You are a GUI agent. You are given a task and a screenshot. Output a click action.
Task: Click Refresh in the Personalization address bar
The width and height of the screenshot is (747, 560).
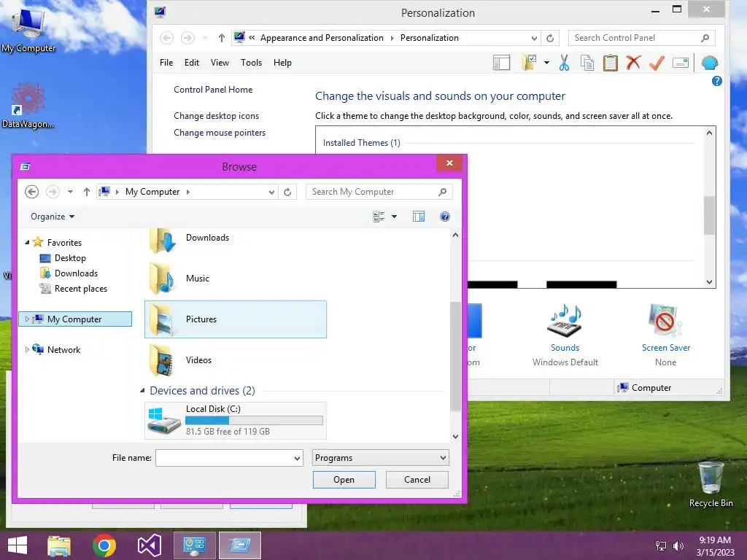click(x=550, y=38)
